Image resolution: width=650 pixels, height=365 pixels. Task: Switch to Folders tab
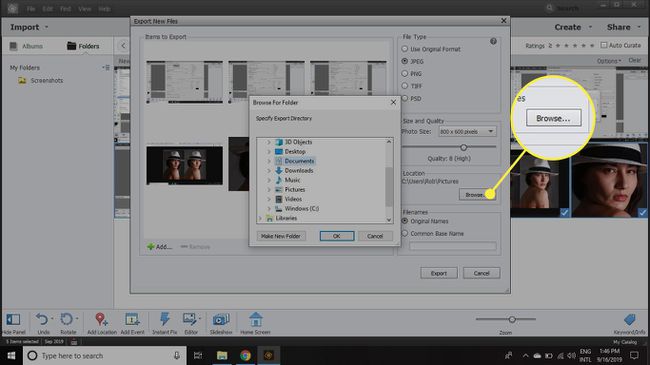83,46
